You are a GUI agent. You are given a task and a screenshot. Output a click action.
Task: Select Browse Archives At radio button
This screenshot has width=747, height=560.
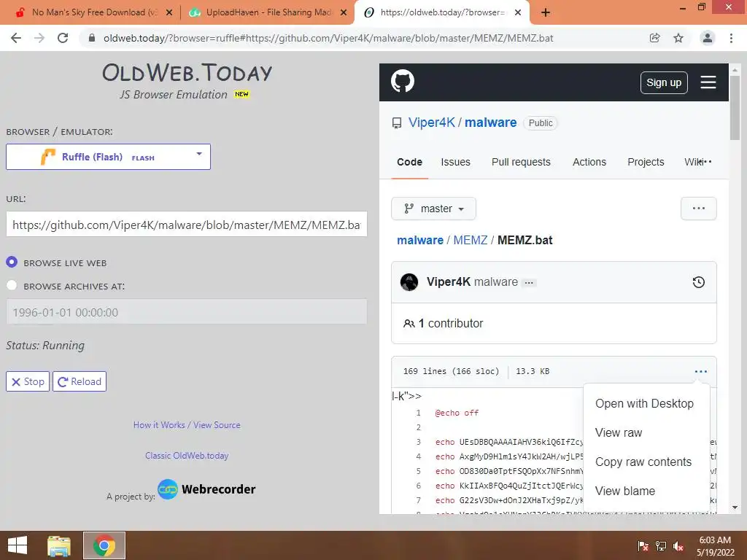[x=12, y=285]
